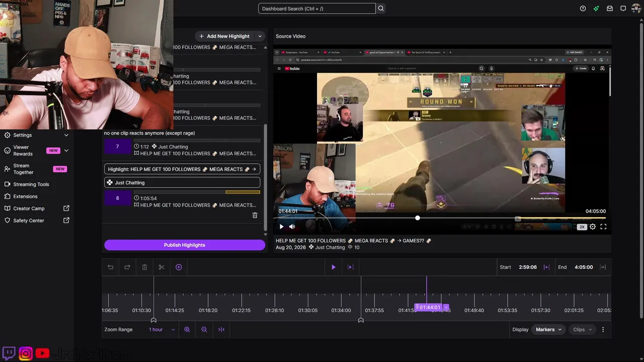The height and width of the screenshot is (362, 644).
Task: Set Start to playhead position
Action: coord(546,267)
